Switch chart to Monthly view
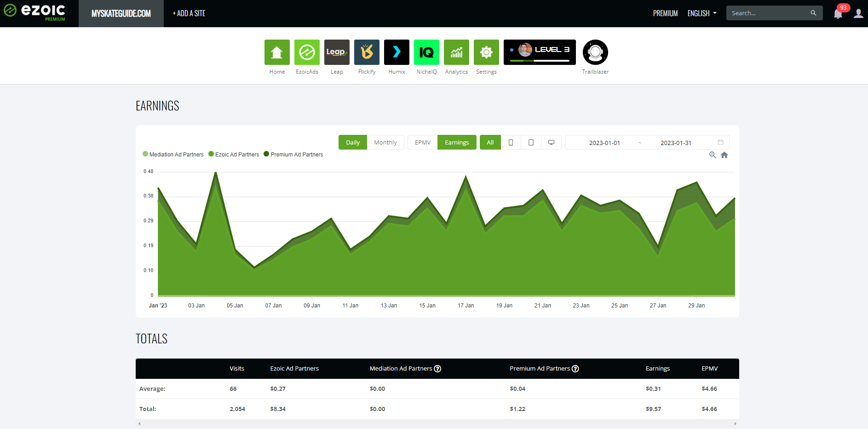The image size is (868, 429). pyautogui.click(x=385, y=142)
